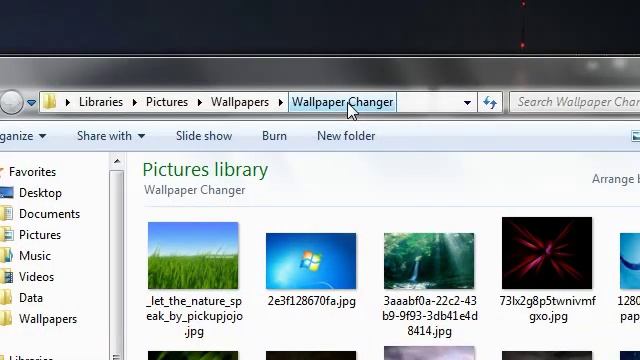
Task: Click the file name _let_the_nature_speak_by_pickupjojo.jpg
Action: 194,316
